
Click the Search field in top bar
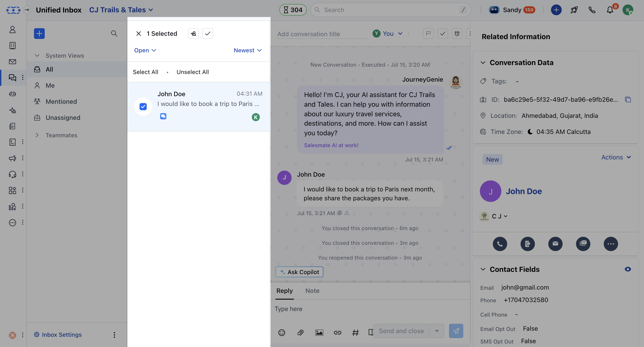[391, 10]
